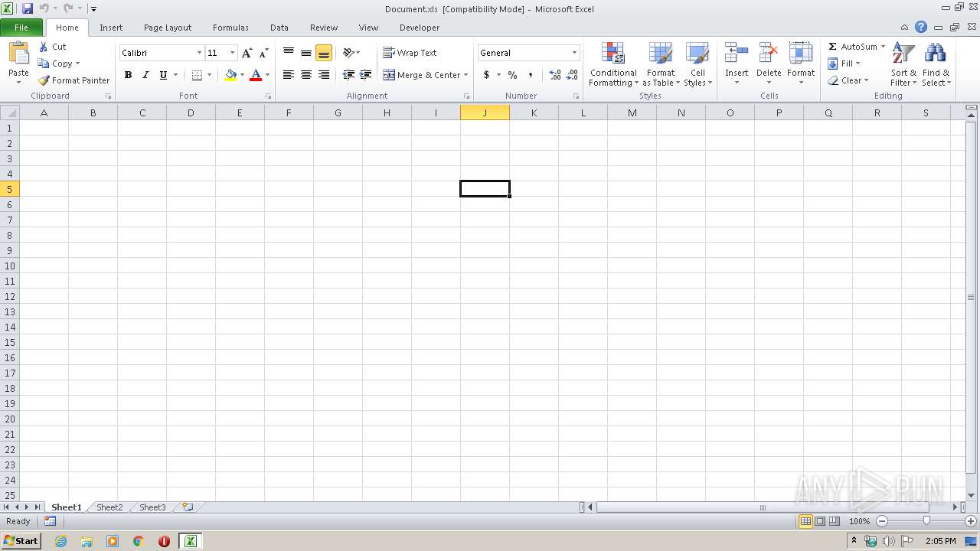Apply the red Font Color button

coord(256,75)
